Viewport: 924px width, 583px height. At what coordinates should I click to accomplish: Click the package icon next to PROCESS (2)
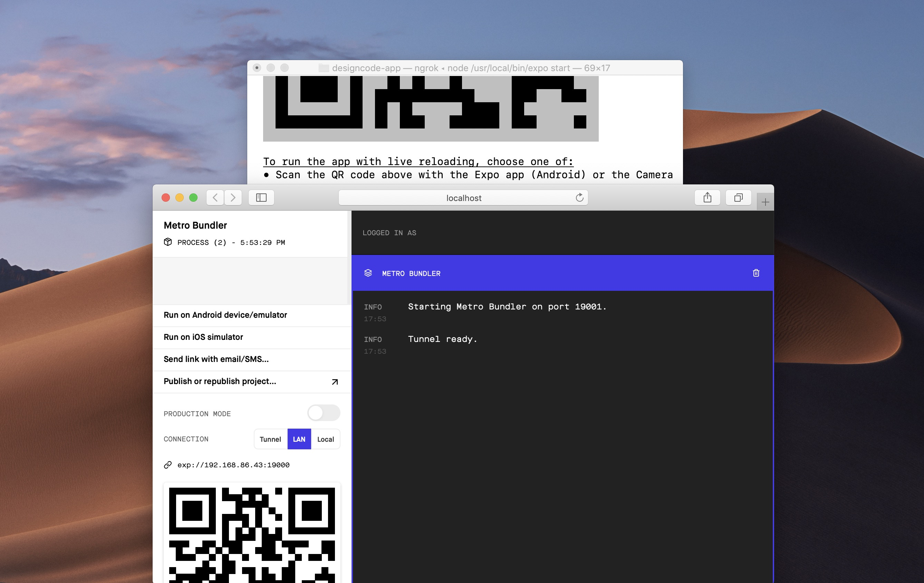[x=168, y=242]
